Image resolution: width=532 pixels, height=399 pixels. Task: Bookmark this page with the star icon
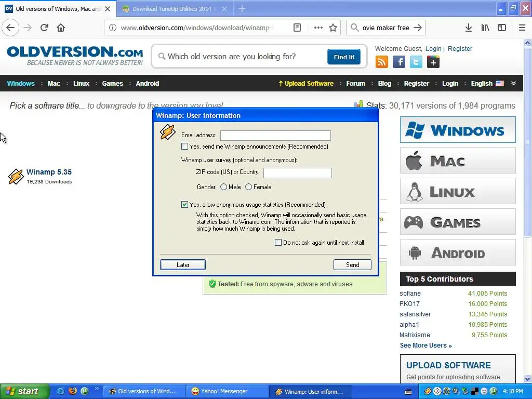tap(333, 28)
